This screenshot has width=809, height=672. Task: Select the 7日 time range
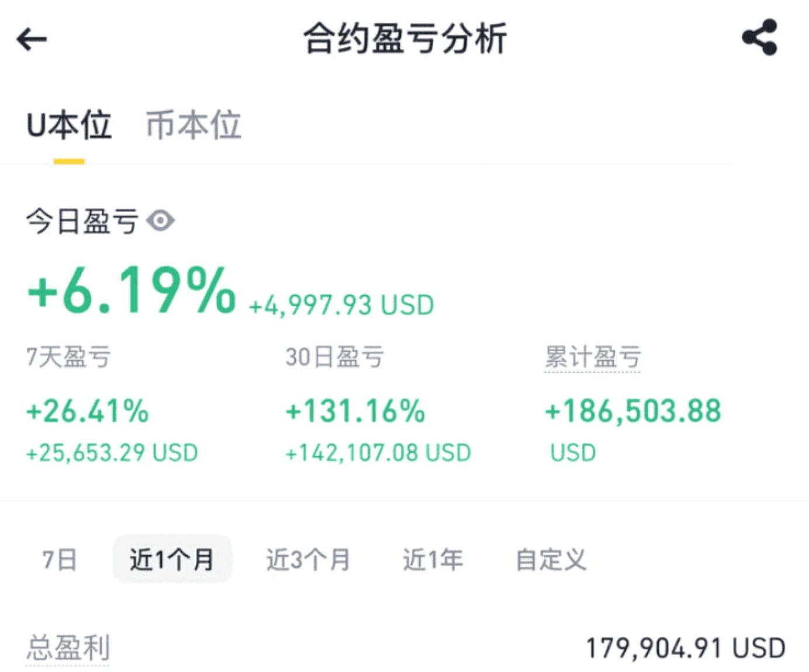coord(60,560)
